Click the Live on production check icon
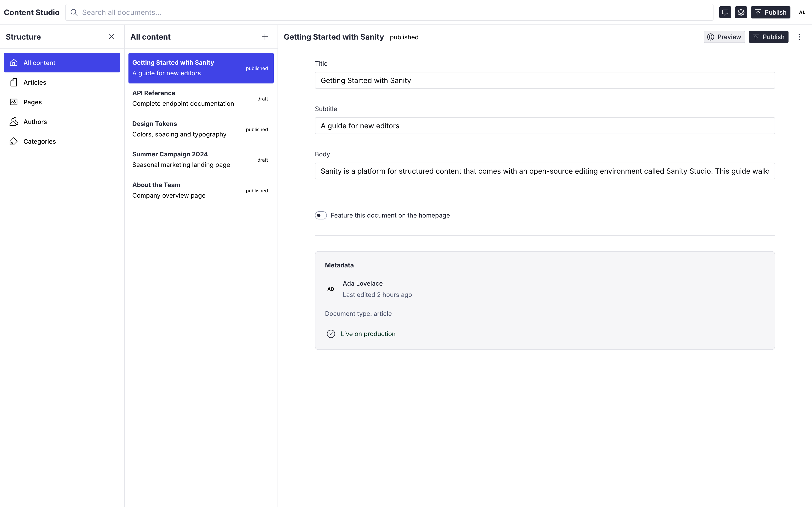Image resolution: width=812 pixels, height=507 pixels. pos(331,334)
